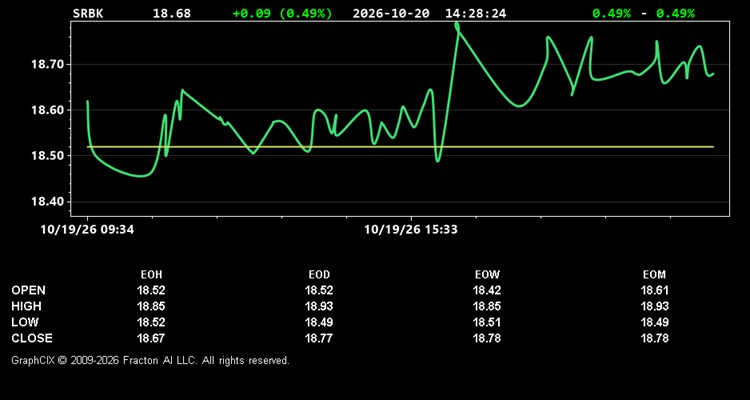Select the date 2026-10-20 in header
Image resolution: width=750 pixels, height=400 pixels.
[392, 13]
